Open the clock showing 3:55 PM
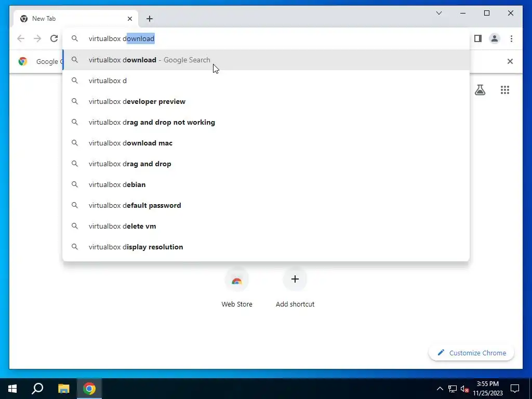 488,389
